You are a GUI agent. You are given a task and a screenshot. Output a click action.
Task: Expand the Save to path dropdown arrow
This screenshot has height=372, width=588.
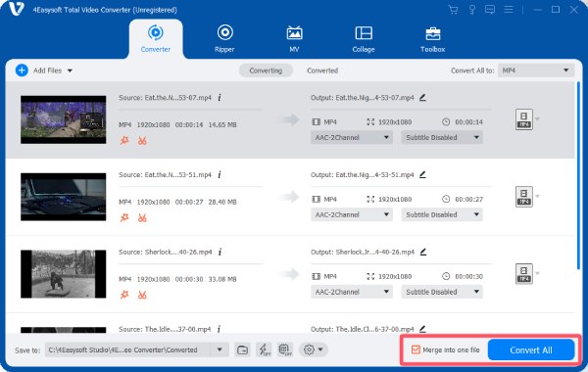(220, 349)
